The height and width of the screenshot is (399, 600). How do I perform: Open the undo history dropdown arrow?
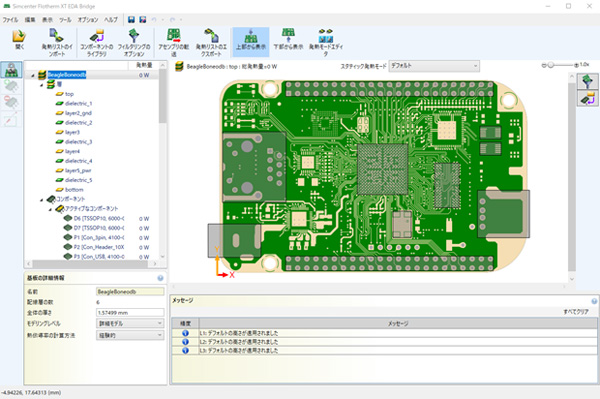(162, 20)
